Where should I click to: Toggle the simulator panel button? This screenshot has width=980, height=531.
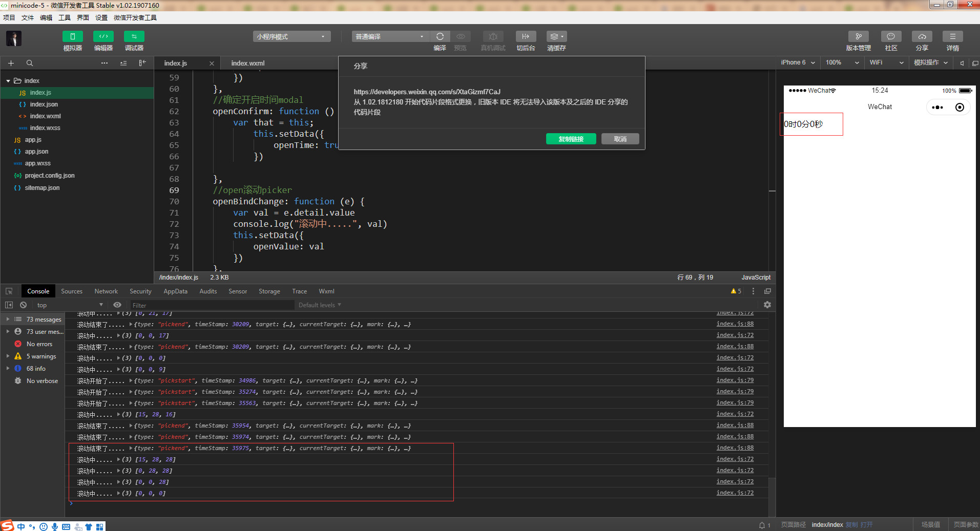tap(72, 36)
